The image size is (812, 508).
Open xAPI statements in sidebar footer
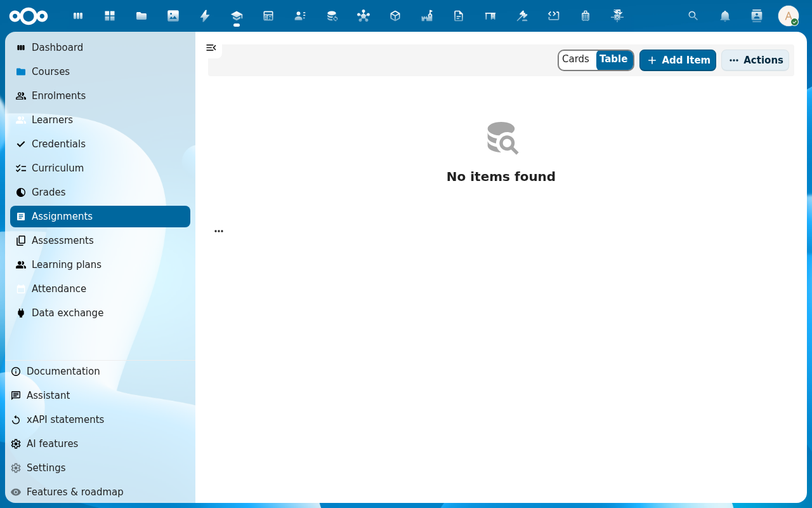(100, 420)
